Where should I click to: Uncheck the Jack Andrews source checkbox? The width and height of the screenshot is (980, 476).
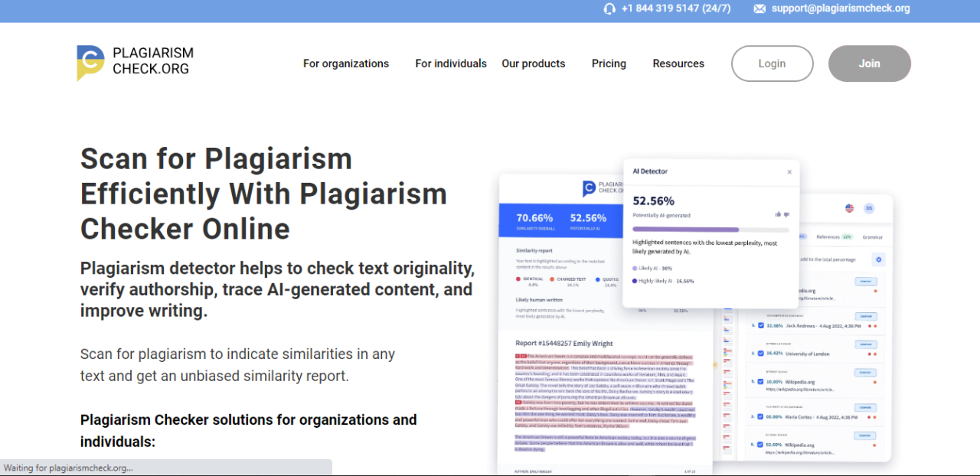760,325
